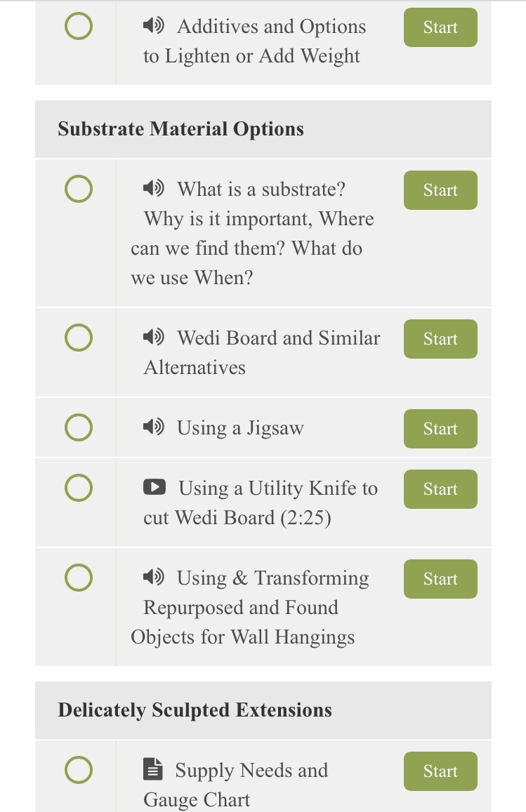Click document icon beside Supply Needs and Gauge Chart
Image resolution: width=526 pixels, height=812 pixels.
pyautogui.click(x=153, y=769)
